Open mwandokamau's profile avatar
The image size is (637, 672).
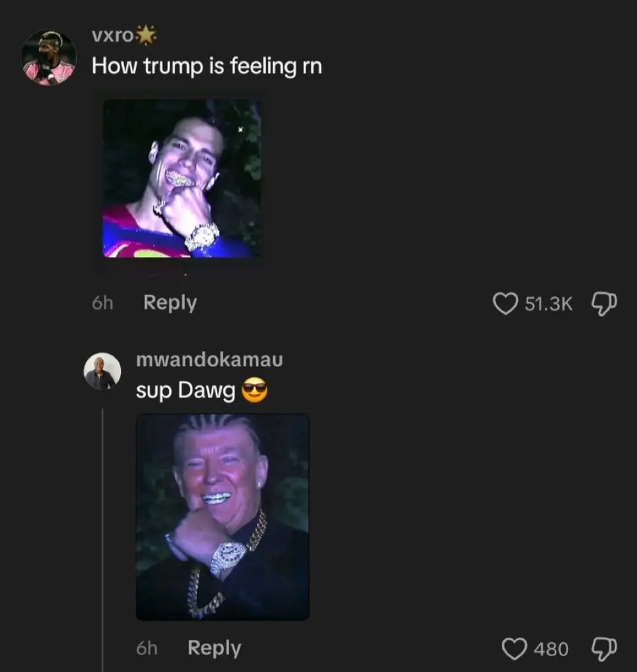pyautogui.click(x=102, y=372)
